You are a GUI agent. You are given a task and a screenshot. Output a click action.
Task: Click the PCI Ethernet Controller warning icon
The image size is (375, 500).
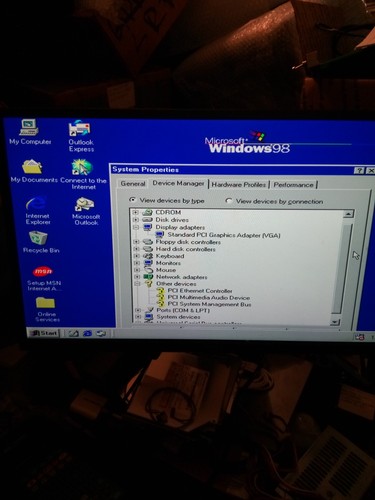161,291
